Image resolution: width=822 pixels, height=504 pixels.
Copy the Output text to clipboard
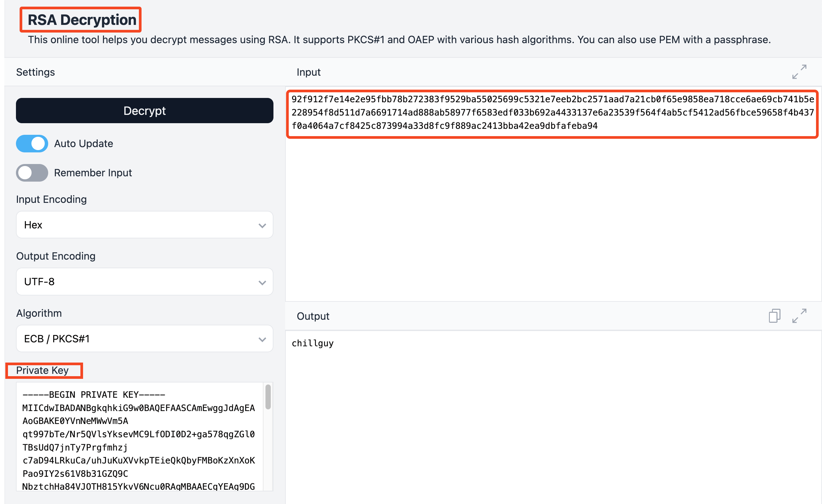774,316
